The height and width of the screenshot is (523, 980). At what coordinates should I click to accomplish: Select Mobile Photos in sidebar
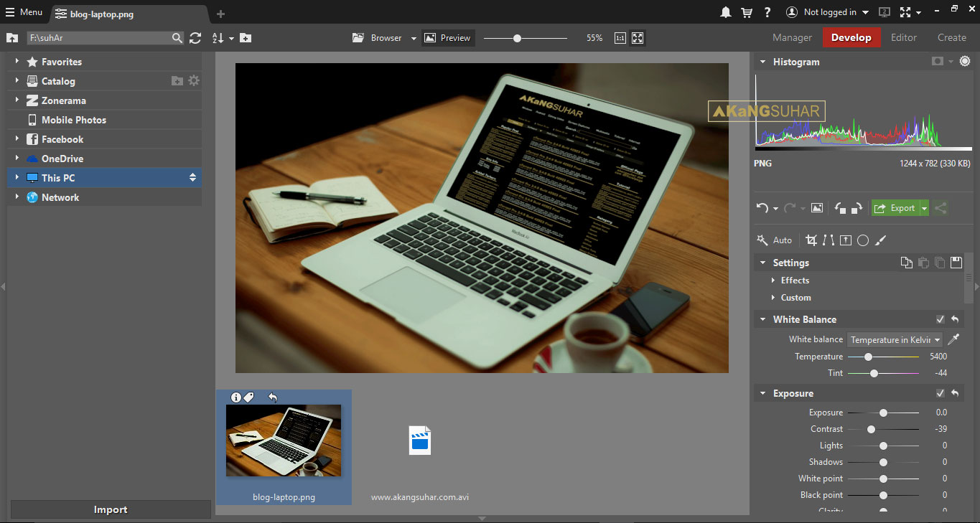[73, 120]
